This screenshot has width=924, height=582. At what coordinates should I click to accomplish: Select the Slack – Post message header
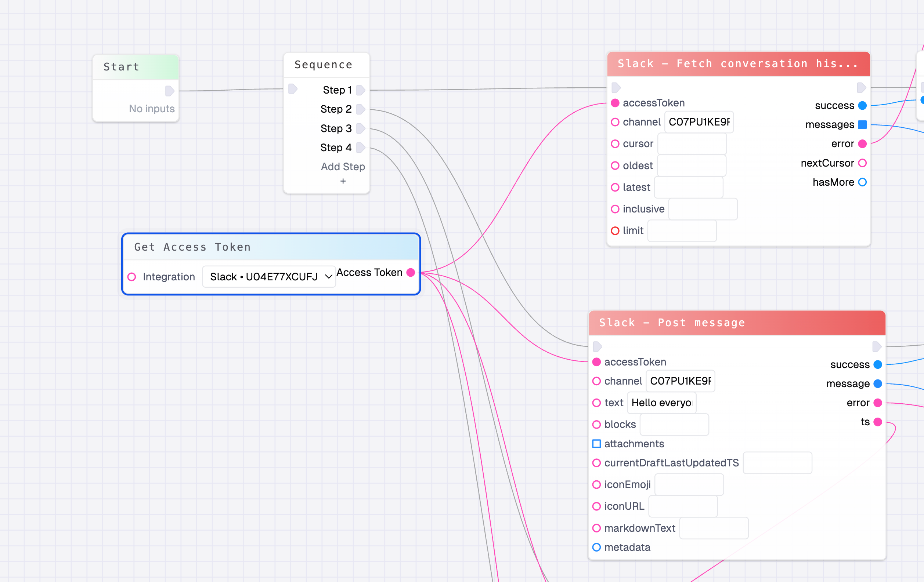point(737,323)
